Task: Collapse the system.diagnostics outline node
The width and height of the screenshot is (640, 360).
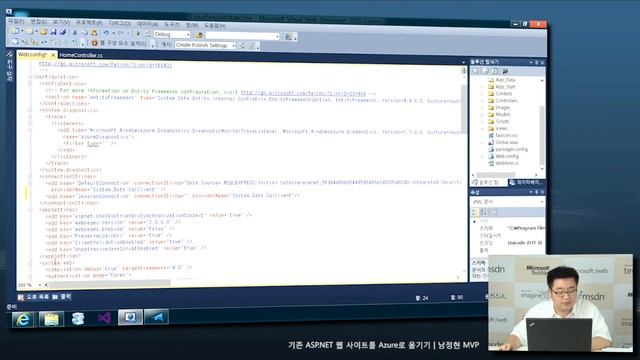Action: (30, 110)
